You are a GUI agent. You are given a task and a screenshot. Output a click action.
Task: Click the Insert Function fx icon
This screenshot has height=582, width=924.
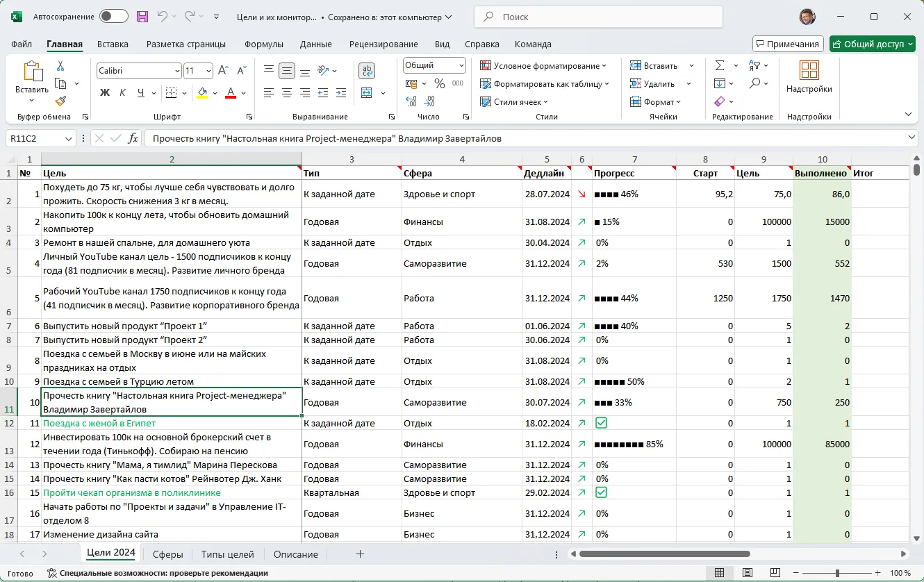coord(133,138)
